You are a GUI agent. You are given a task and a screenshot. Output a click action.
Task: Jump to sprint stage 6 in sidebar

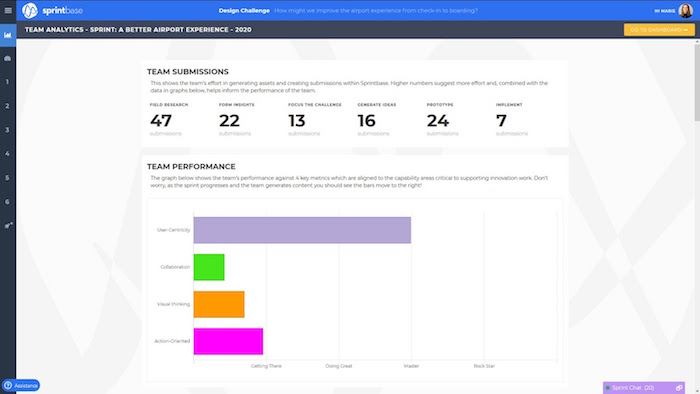[x=7, y=202]
